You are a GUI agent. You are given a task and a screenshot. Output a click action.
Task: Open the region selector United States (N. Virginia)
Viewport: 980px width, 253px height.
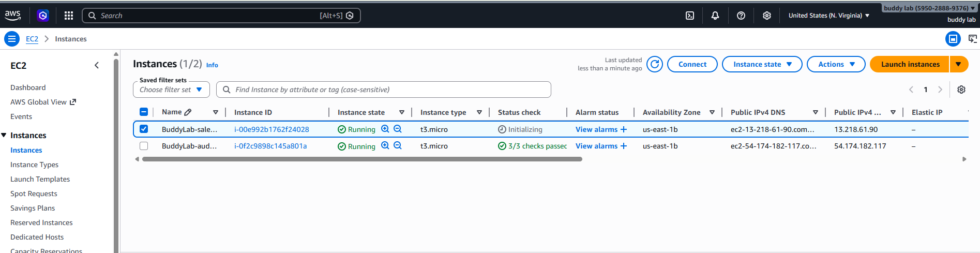pos(829,16)
